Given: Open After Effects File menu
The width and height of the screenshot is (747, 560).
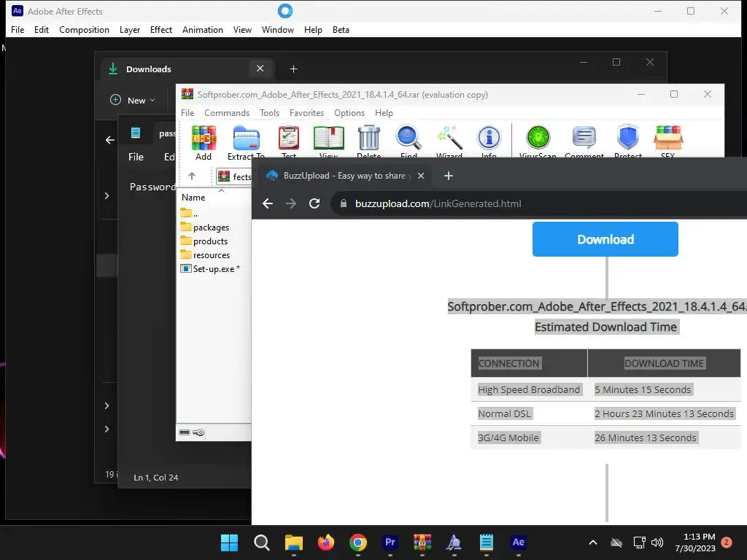Looking at the screenshot, I should [18, 29].
